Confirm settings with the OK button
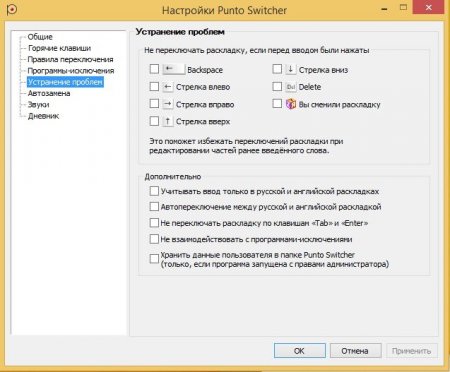The image size is (450, 372). (x=300, y=351)
